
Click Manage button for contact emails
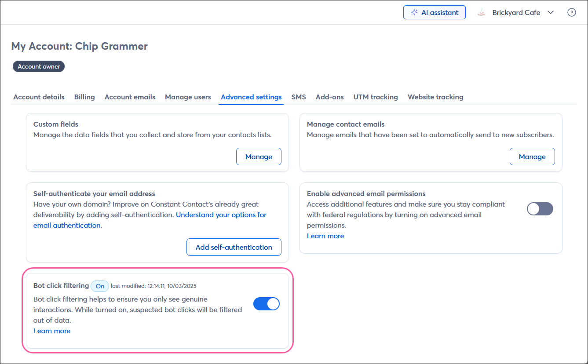[x=532, y=157]
